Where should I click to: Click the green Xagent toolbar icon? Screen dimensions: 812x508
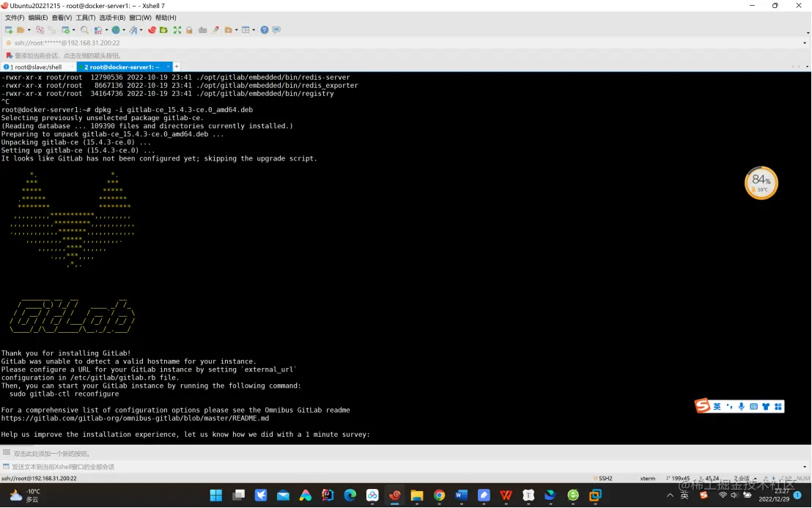tap(163, 30)
